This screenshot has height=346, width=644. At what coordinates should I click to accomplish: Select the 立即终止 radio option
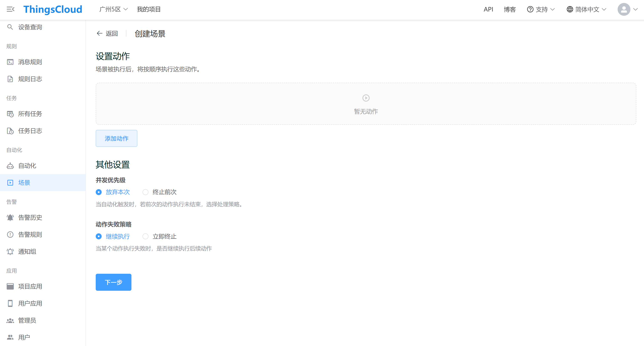coord(145,236)
